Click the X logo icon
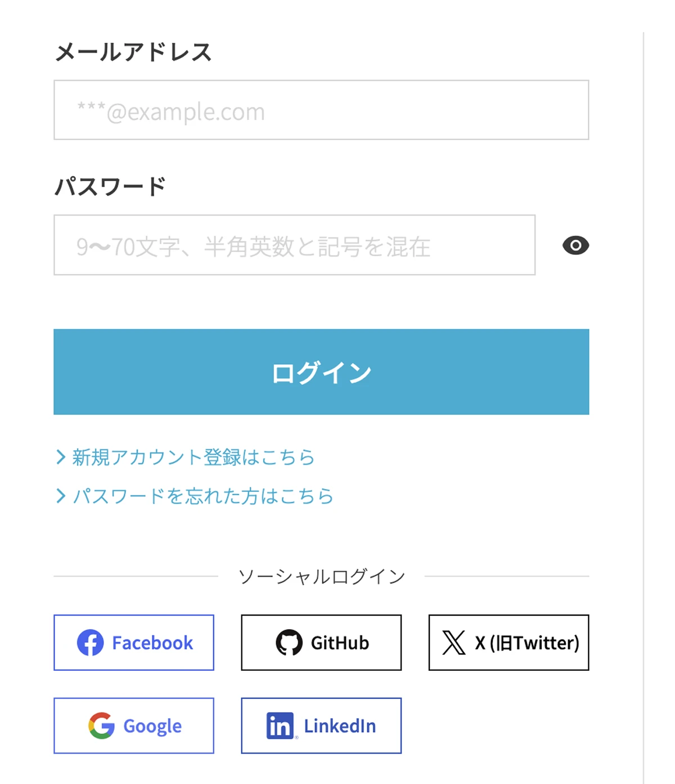This screenshot has width=675, height=784. pos(454,643)
